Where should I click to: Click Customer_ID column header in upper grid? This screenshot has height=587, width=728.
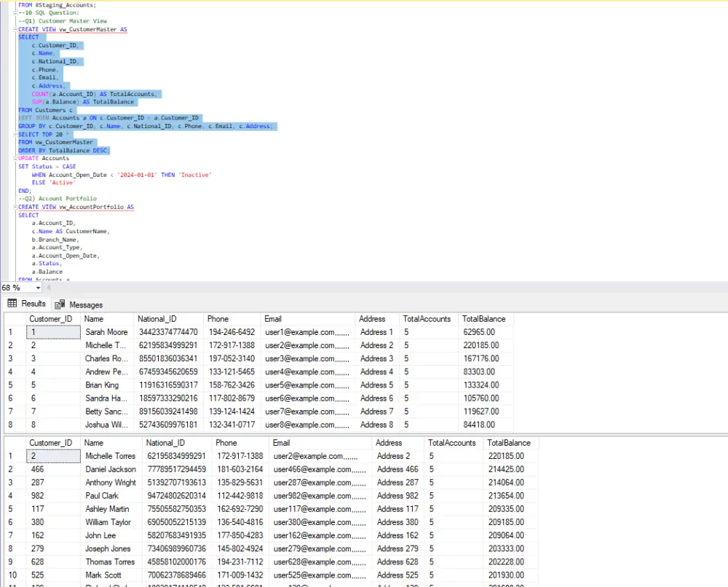53,319
